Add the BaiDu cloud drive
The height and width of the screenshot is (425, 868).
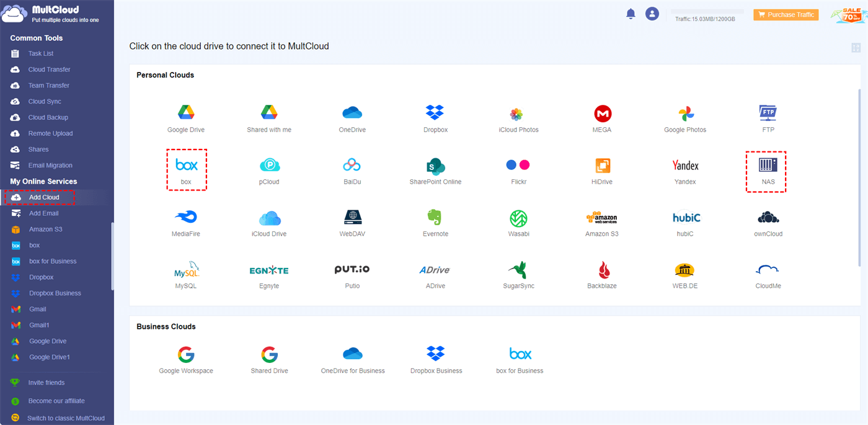coord(352,165)
